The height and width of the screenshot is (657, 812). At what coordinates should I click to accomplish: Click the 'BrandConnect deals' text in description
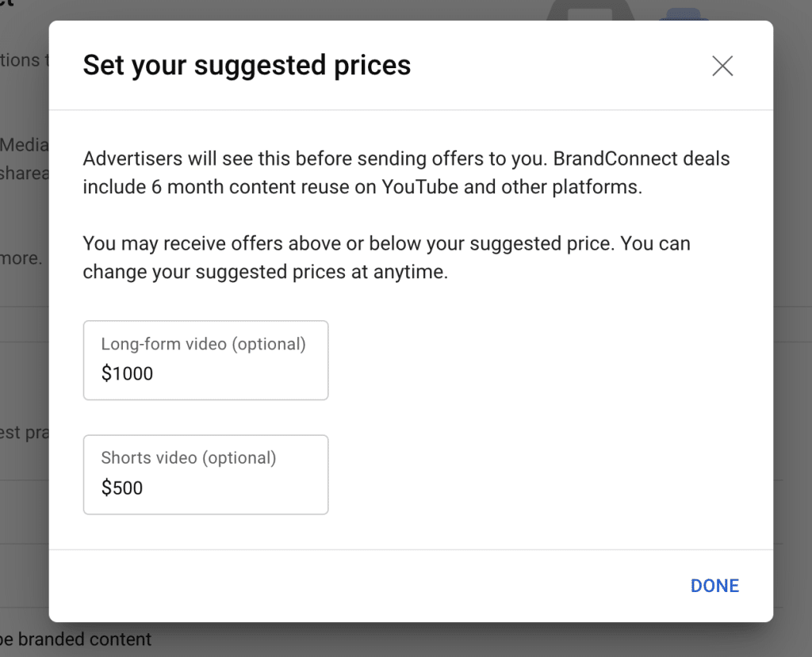point(641,159)
